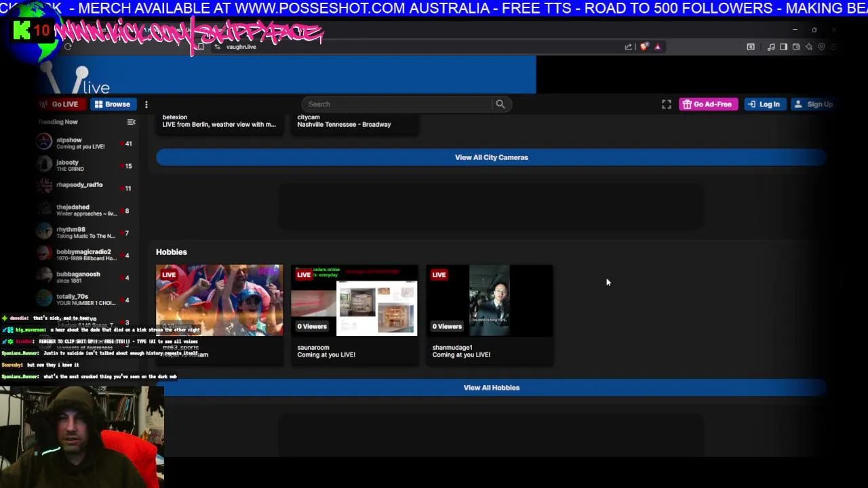Click the saunaroom channel name
The image size is (868, 488).
[x=313, y=348]
